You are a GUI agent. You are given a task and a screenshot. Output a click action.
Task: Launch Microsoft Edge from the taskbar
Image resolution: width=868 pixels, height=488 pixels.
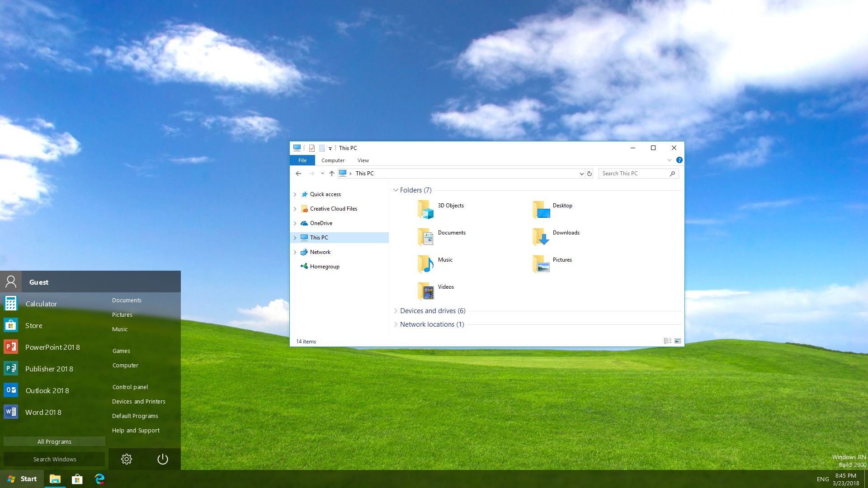click(x=99, y=479)
